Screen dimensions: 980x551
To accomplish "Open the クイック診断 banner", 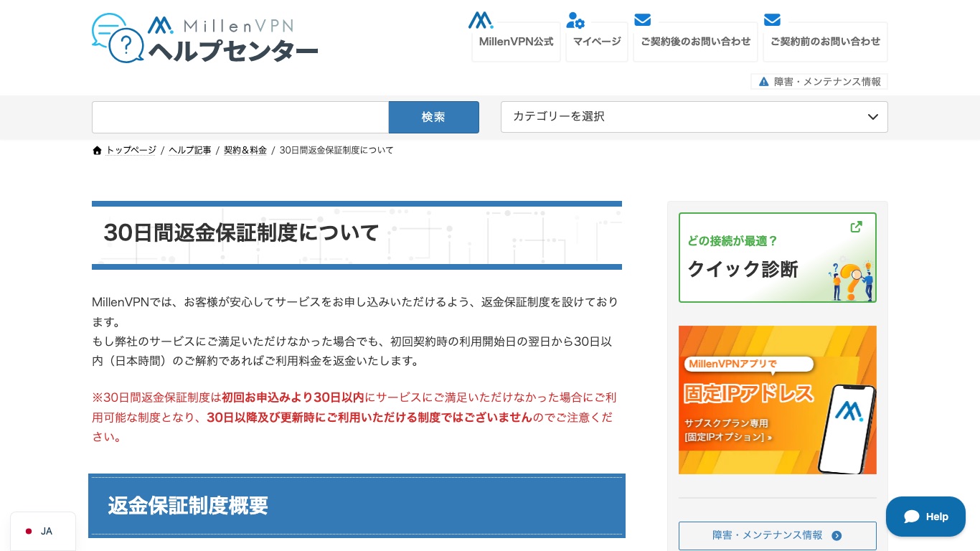I will pyautogui.click(x=778, y=258).
